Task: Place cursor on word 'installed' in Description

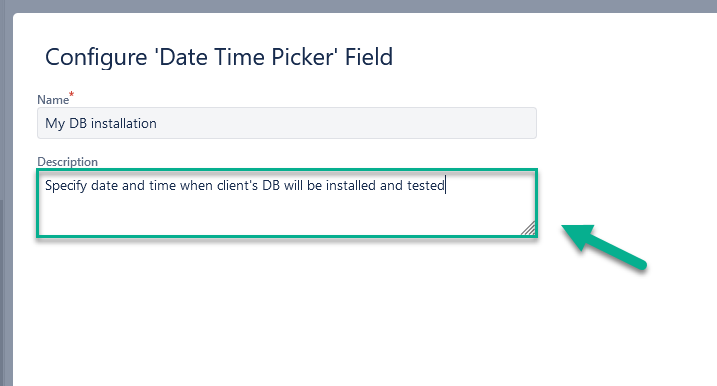Action: tap(351, 186)
